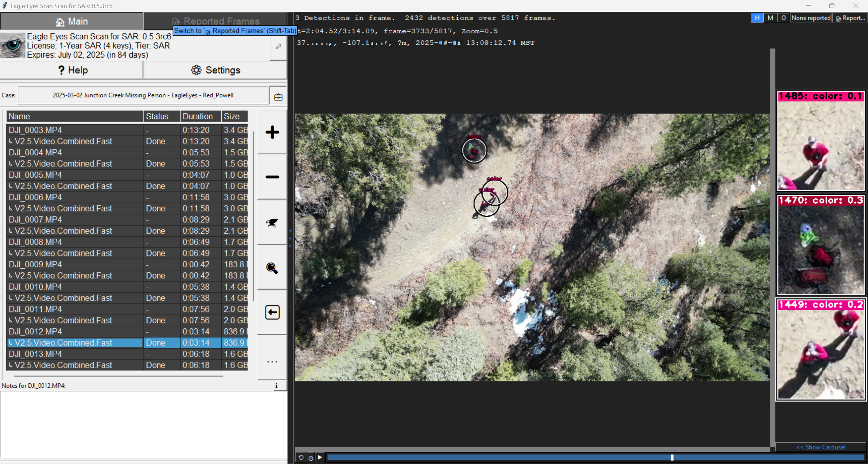Select the highlighted scan under DJI_0012.MP4

pos(127,343)
